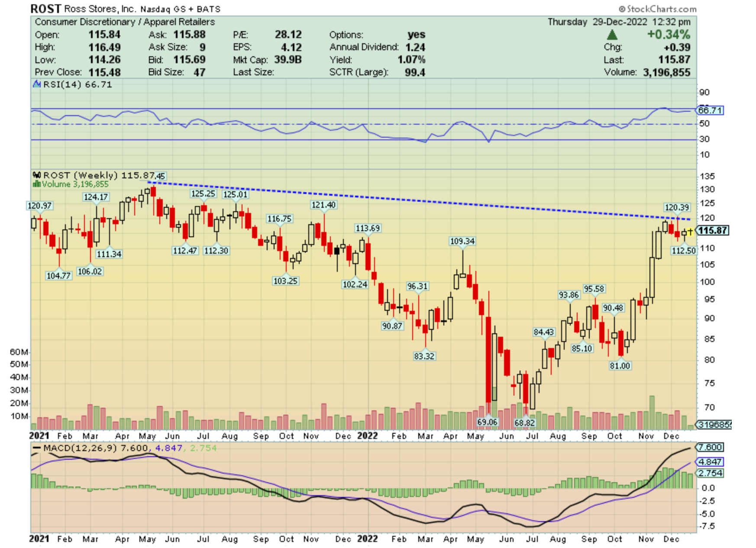
Task: Click the 112.30 low price label
Action: point(216,251)
